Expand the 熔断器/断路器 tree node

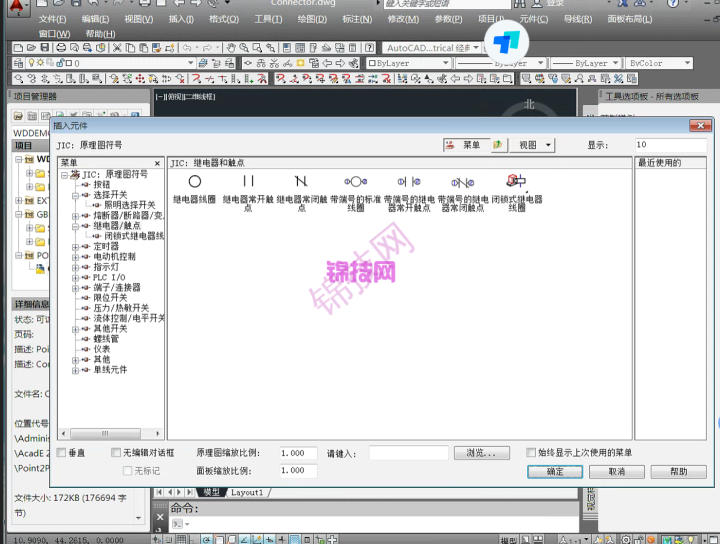click(x=75, y=216)
